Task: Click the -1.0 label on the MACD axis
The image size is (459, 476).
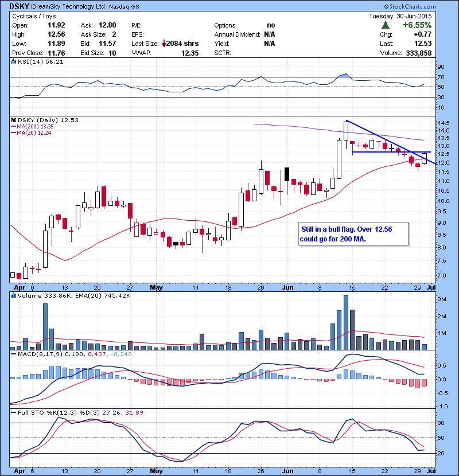Action: pos(442,407)
